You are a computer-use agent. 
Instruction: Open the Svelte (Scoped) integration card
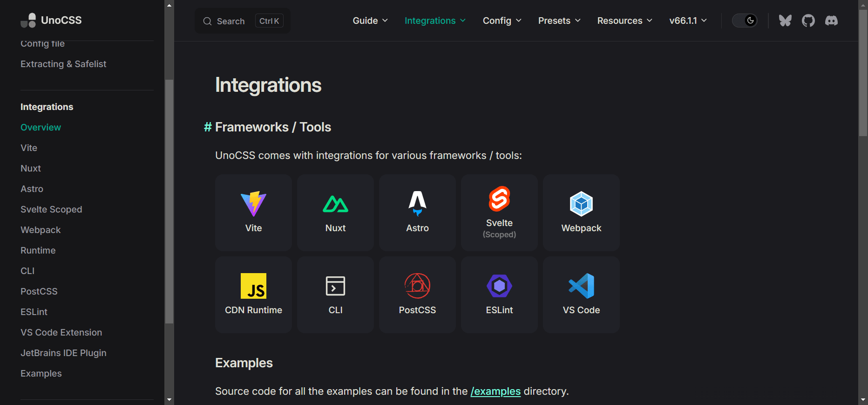coord(499,213)
